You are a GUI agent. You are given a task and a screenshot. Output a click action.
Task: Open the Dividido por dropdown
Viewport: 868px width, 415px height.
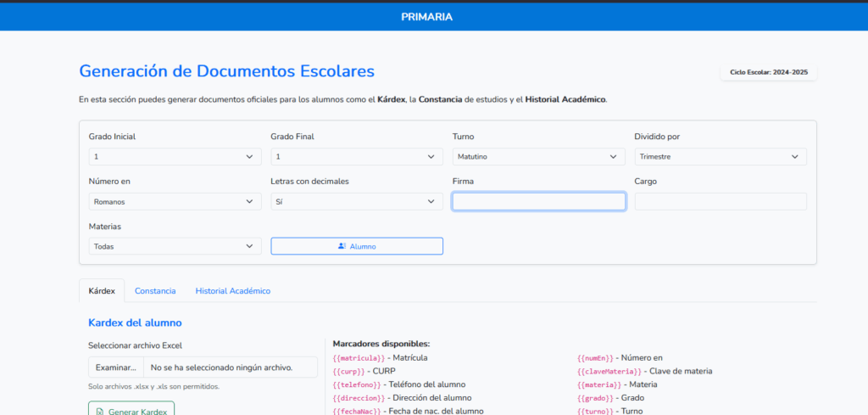click(x=720, y=157)
